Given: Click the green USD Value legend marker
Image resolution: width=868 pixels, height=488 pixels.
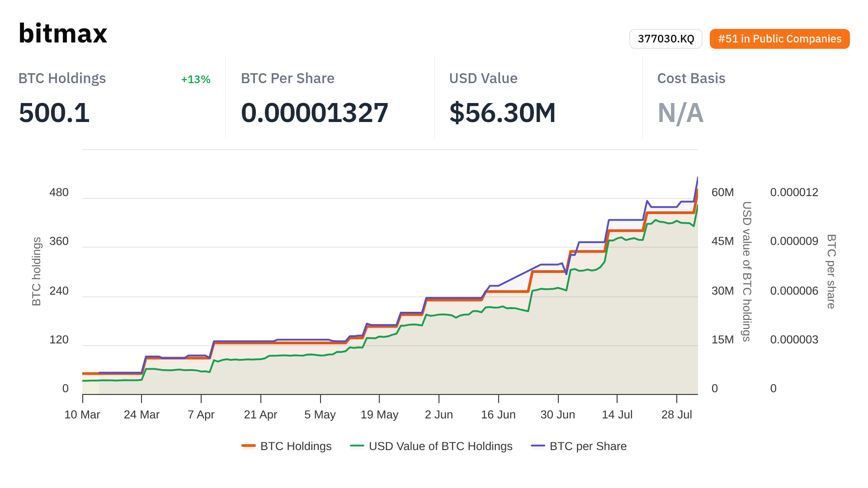Looking at the screenshot, I should 357,446.
